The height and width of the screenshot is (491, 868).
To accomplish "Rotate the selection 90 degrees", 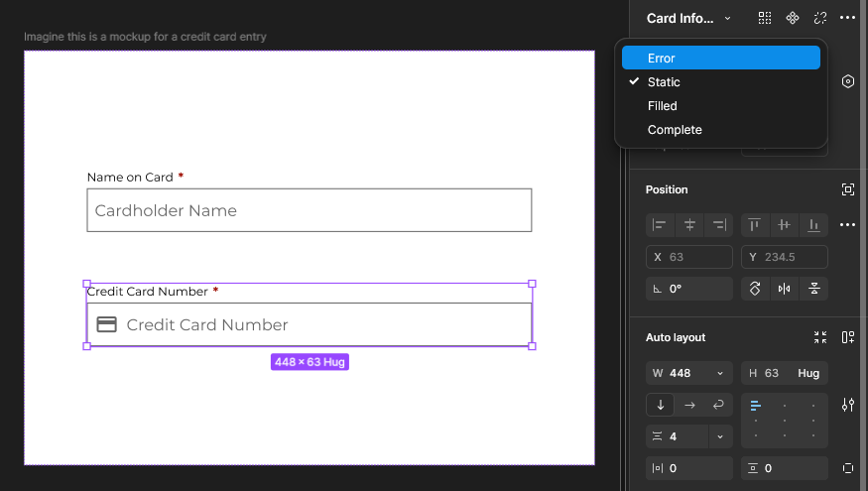I will 755,289.
